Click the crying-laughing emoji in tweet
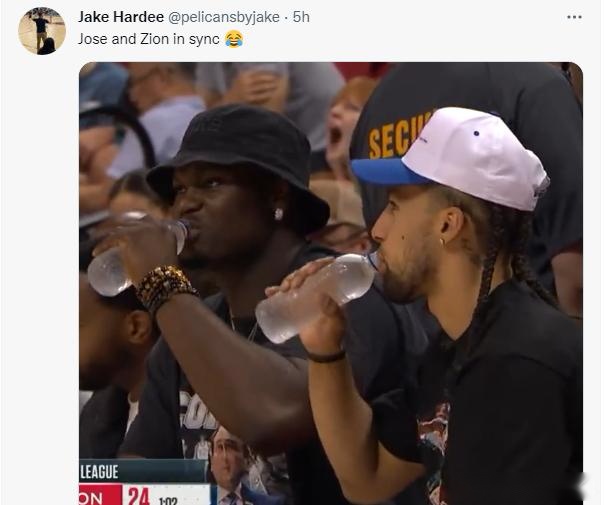This screenshot has height=505, width=605. coord(234,39)
